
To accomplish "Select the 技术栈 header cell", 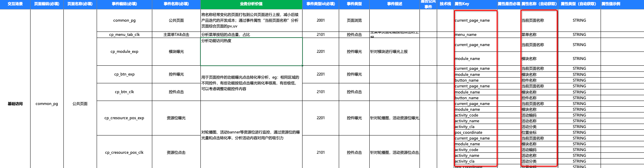I will (445, 4).
